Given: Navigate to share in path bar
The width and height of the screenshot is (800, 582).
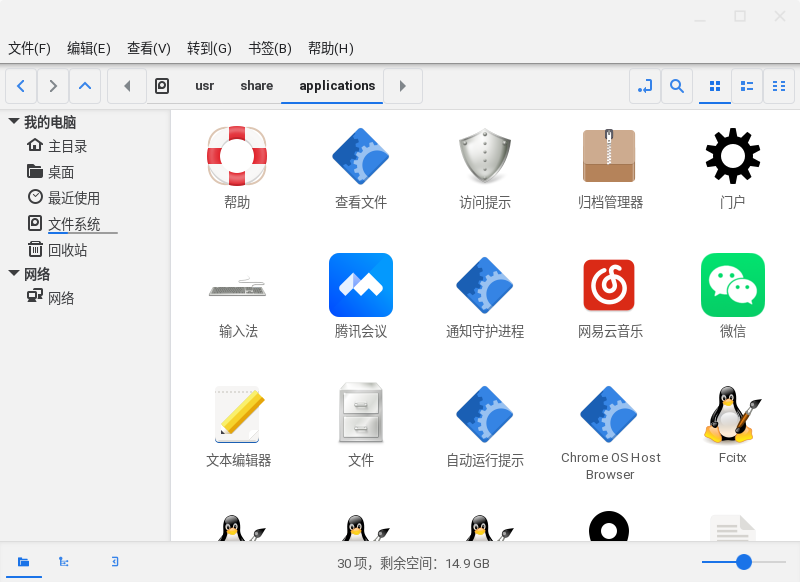Looking at the screenshot, I should tap(257, 86).
